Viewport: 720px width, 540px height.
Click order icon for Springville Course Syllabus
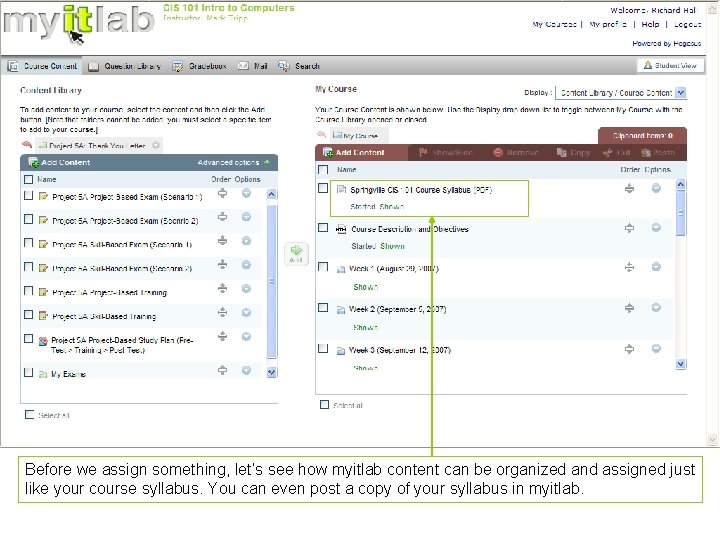630,188
